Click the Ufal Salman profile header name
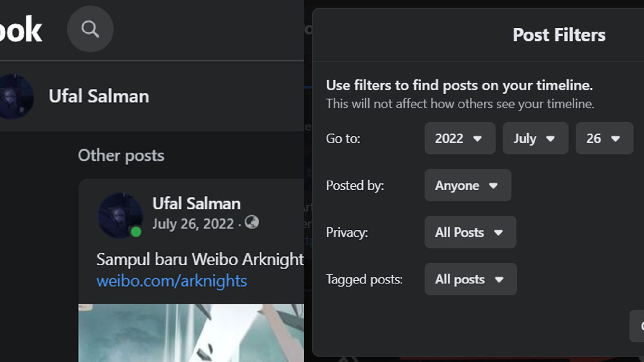The width and height of the screenshot is (644, 362). click(x=99, y=96)
